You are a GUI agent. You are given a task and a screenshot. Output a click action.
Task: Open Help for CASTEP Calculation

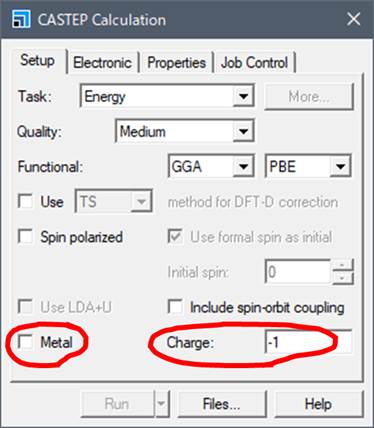(318, 404)
